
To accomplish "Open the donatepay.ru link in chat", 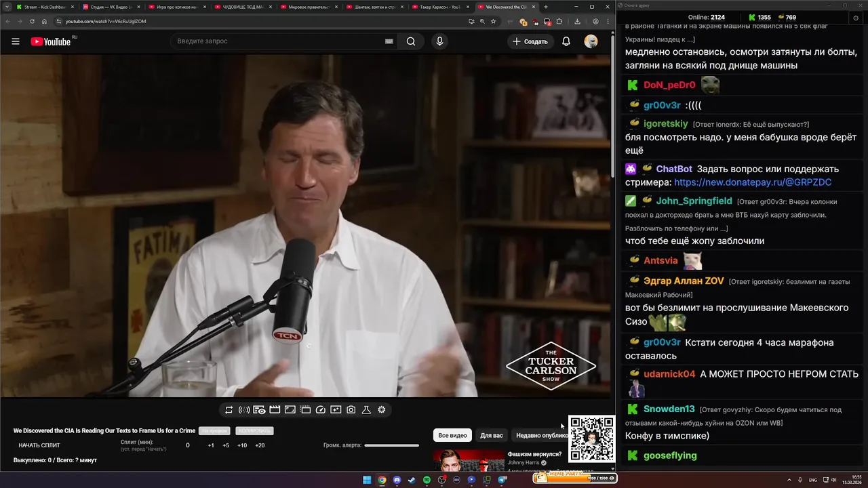I will click(753, 182).
